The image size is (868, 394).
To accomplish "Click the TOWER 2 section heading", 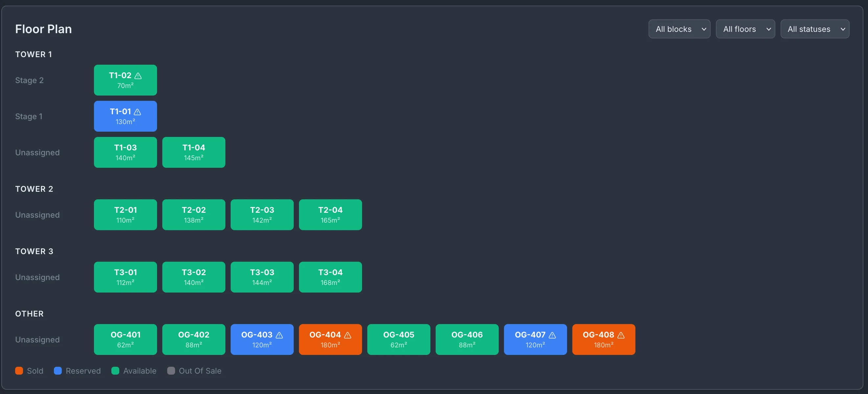I will [x=34, y=189].
